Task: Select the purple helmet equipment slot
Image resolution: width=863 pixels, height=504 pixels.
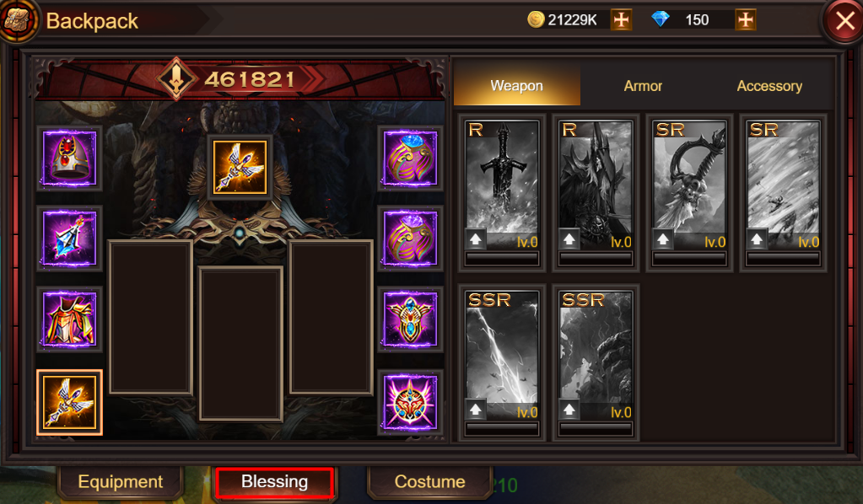Action: point(69,158)
